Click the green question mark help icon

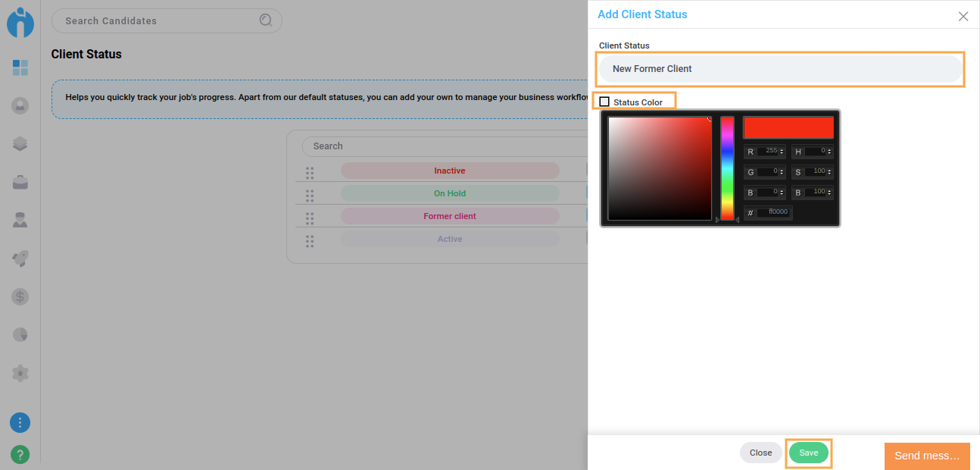pyautogui.click(x=20, y=454)
